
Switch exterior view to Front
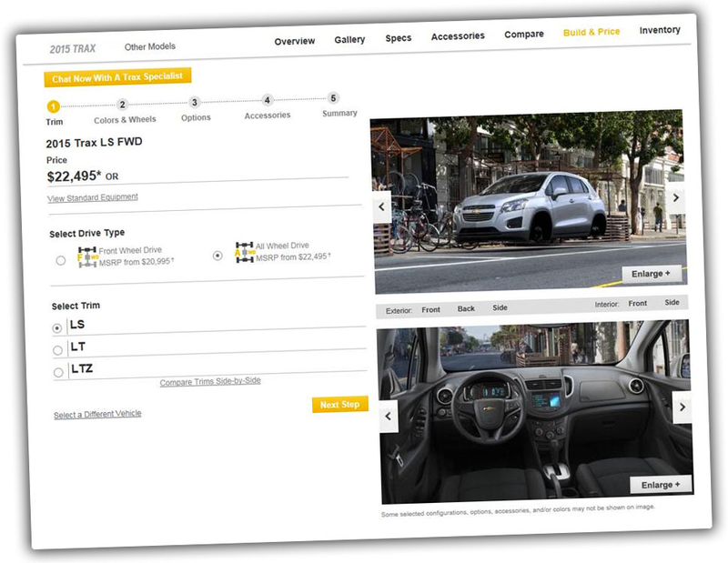click(430, 309)
